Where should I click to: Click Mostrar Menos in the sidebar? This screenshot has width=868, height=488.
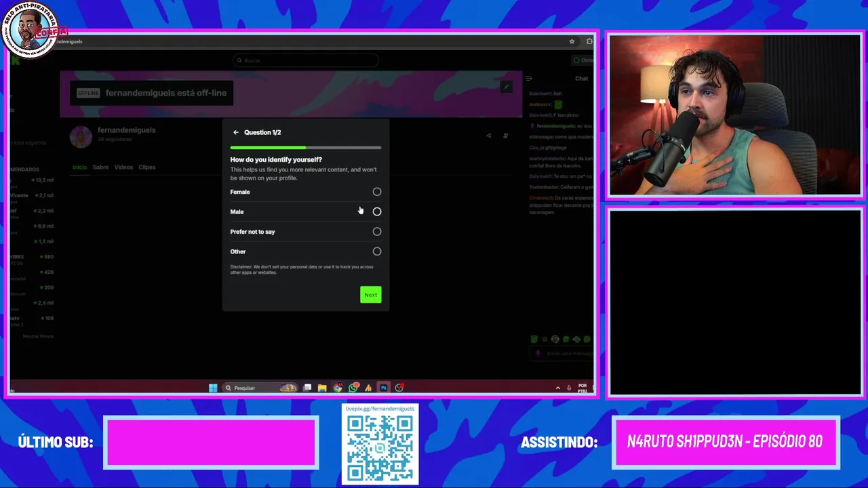coord(38,336)
